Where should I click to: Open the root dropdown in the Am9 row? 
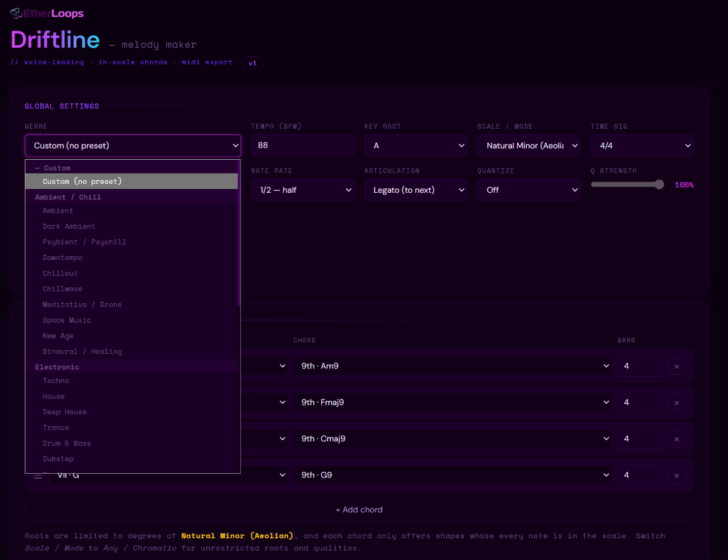pos(265,366)
